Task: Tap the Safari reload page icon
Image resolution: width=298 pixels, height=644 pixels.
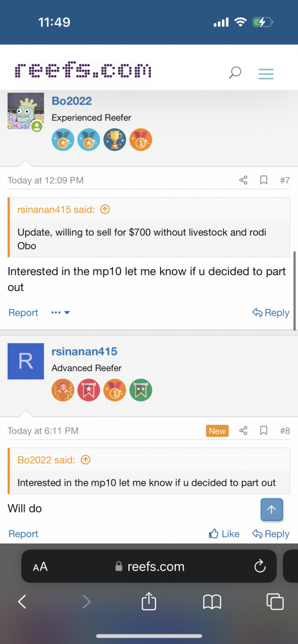Action: tap(260, 567)
